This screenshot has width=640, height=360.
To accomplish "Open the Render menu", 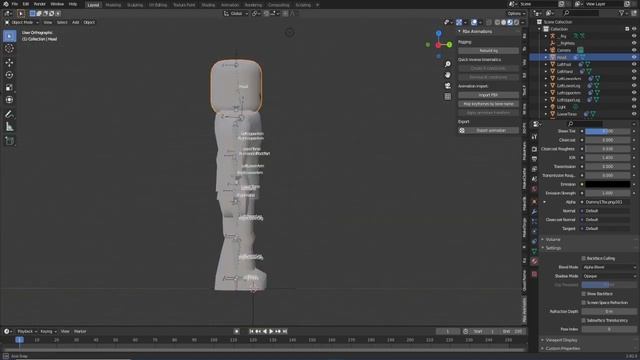I will tap(40, 4).
